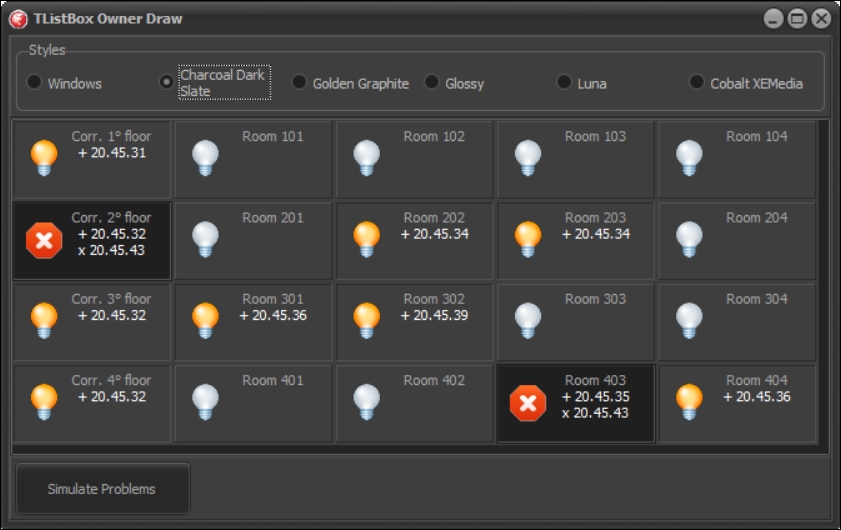
Task: Click the unlit bulb icon in Room 401
Action: pos(205,402)
